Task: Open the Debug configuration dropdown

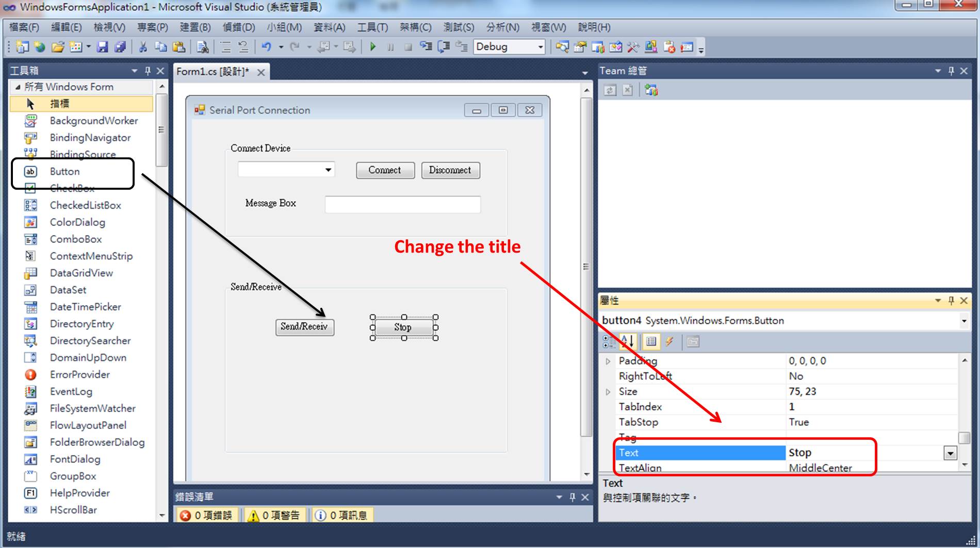Action: pyautogui.click(x=541, y=47)
